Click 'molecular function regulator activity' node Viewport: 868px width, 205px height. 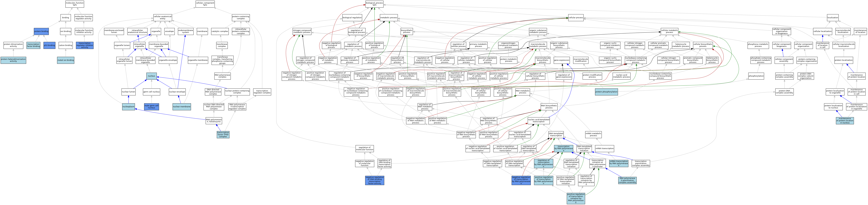click(x=84, y=18)
